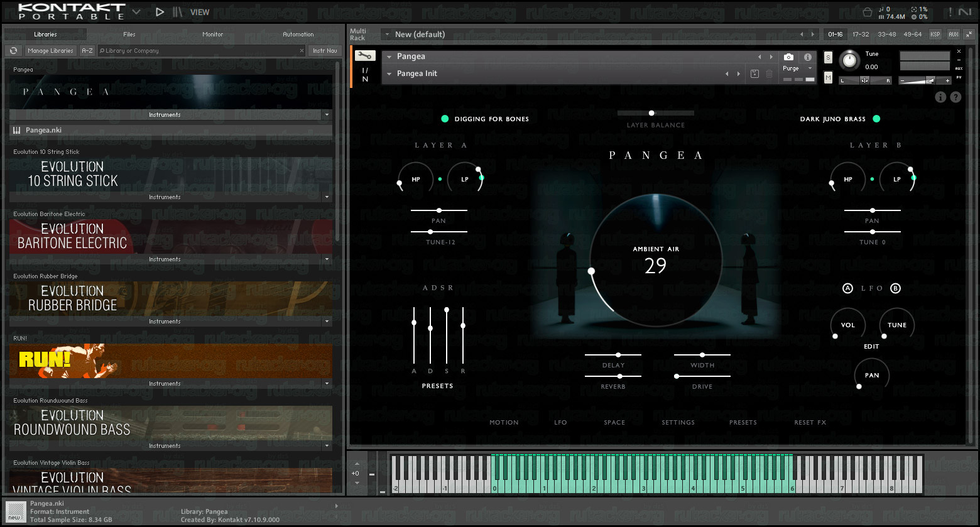The image size is (980, 527).
Task: Click RESET FX
Action: (810, 423)
